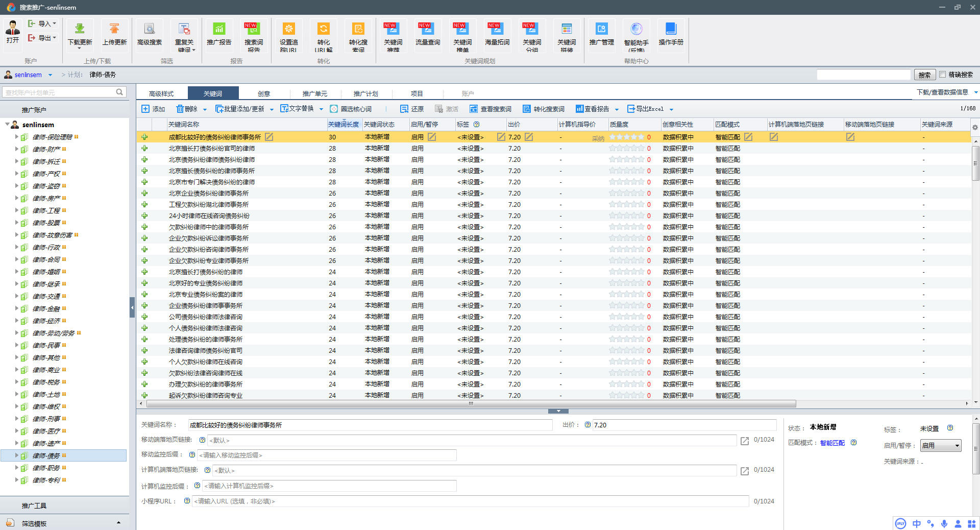Open the 启用/暂停 combo box
Viewport: 980px width, 530px height.
click(x=940, y=446)
